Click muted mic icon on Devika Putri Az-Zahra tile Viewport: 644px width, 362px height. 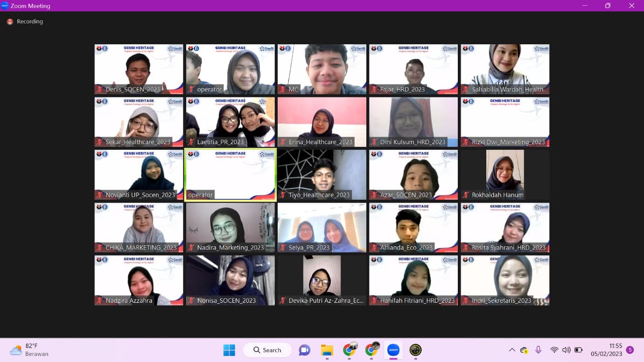(x=282, y=300)
